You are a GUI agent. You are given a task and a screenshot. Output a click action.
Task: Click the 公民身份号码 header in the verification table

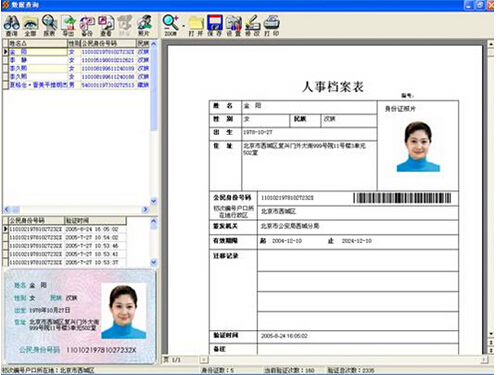36,220
